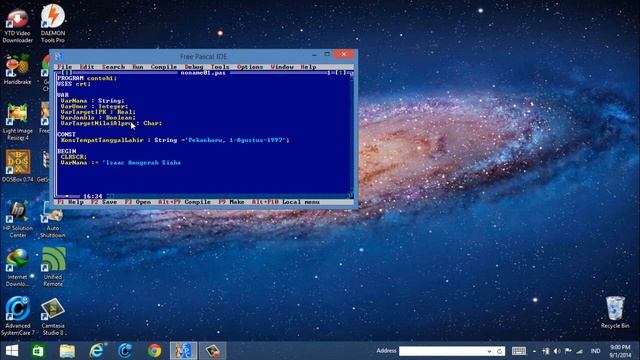The height and width of the screenshot is (360, 640).
Task: Open Advanced SystemCare from the taskbar
Action: [125, 351]
